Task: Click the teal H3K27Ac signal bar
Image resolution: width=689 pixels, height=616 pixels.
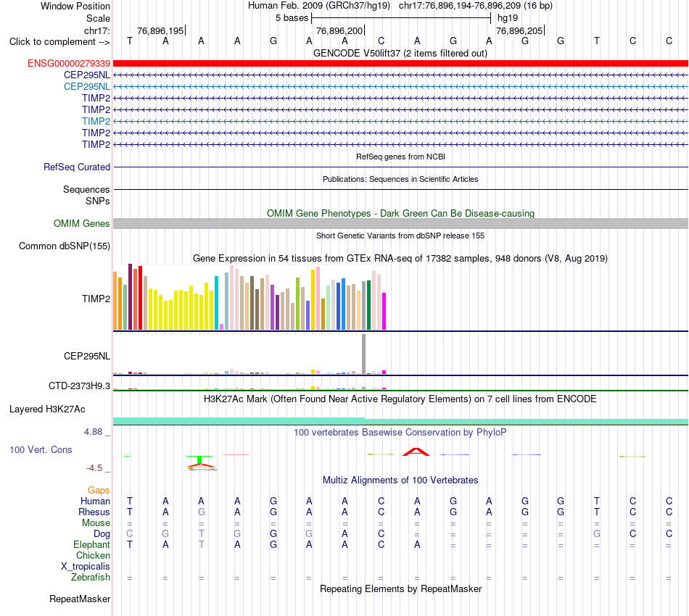Action: (400, 422)
